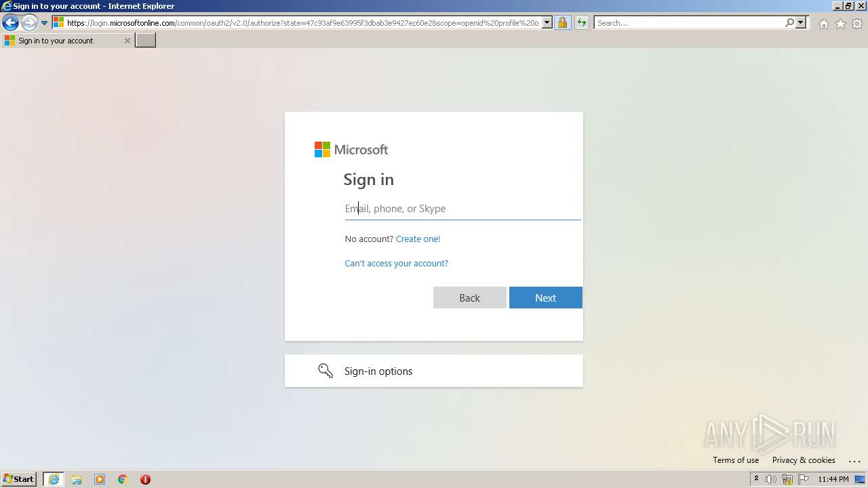Click the network tray icon
The width and height of the screenshot is (868, 488).
coord(787,479)
